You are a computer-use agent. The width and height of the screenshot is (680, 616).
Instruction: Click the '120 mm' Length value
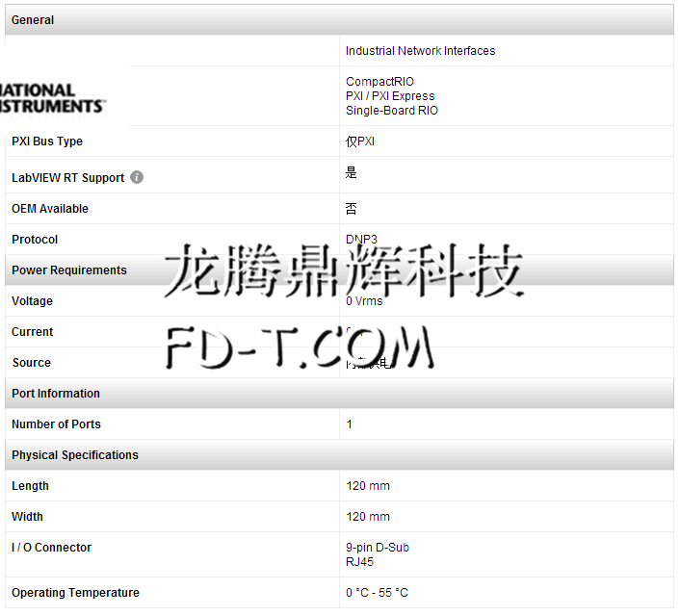point(368,486)
